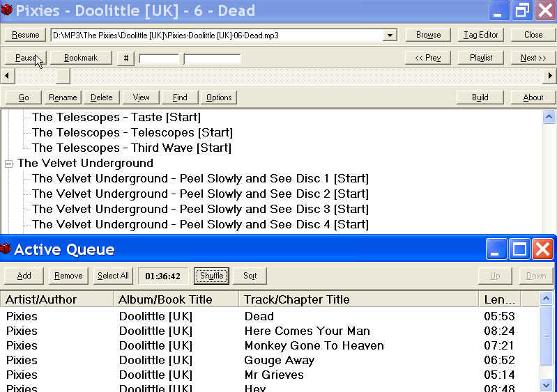Bookmark the current position
557x392 pixels.
pyautogui.click(x=81, y=58)
